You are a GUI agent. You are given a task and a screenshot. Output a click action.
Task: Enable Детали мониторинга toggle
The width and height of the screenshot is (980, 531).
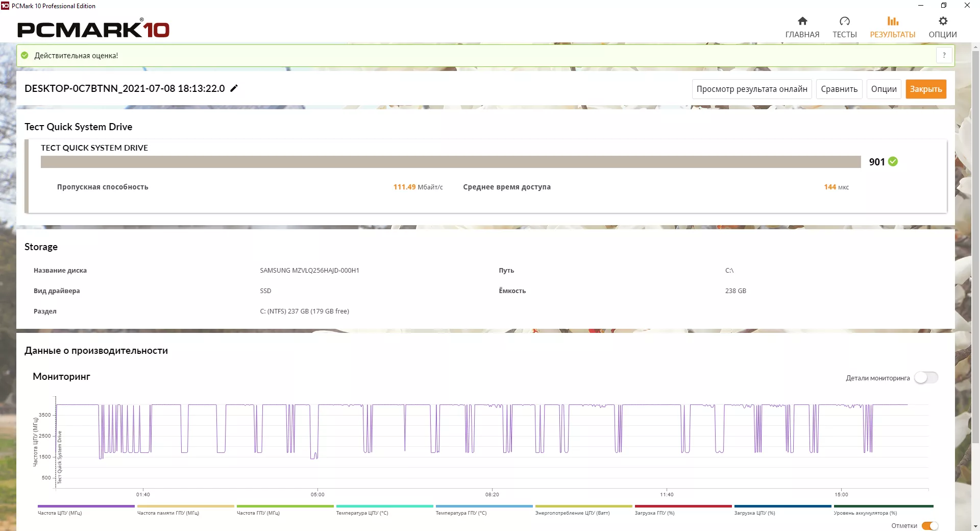click(x=926, y=378)
